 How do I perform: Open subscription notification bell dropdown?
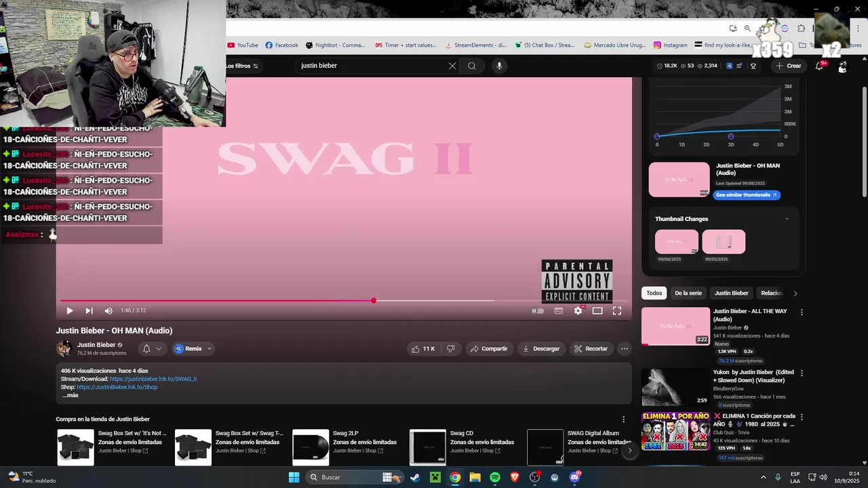152,348
